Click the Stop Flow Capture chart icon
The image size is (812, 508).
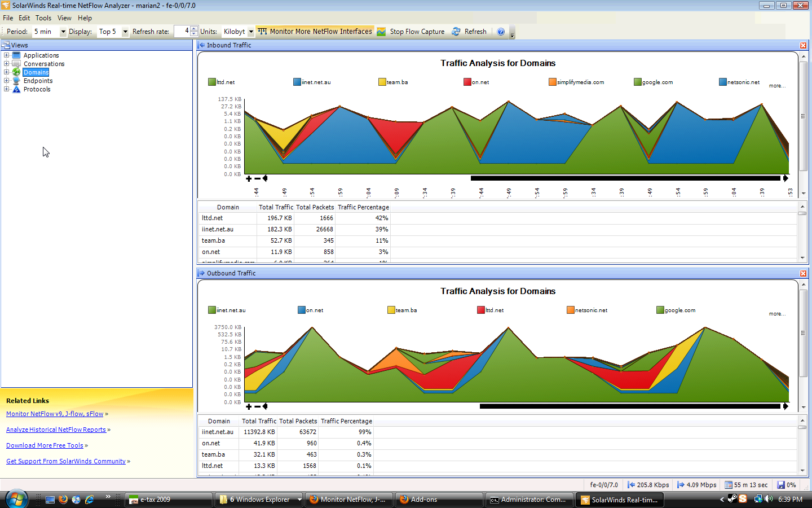[x=381, y=32]
